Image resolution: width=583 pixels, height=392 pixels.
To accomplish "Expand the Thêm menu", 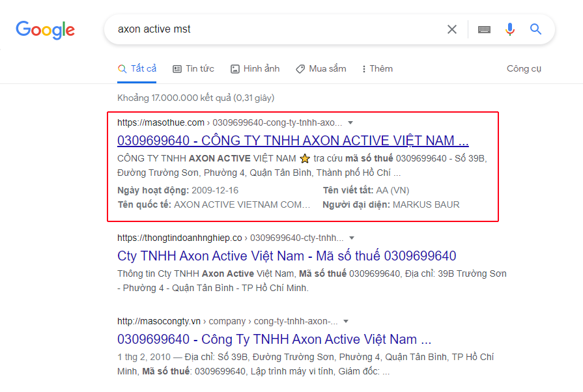I will pyautogui.click(x=377, y=69).
